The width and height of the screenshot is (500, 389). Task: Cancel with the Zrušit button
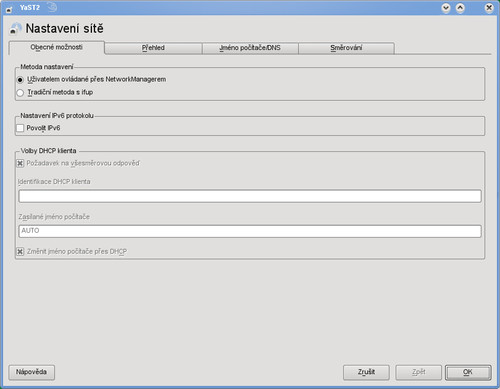pyautogui.click(x=366, y=372)
